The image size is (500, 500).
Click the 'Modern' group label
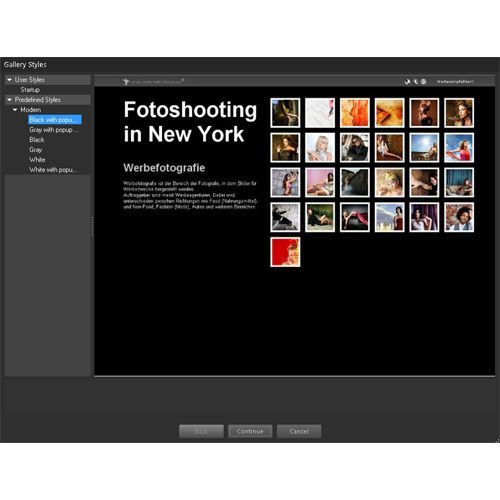click(x=31, y=110)
